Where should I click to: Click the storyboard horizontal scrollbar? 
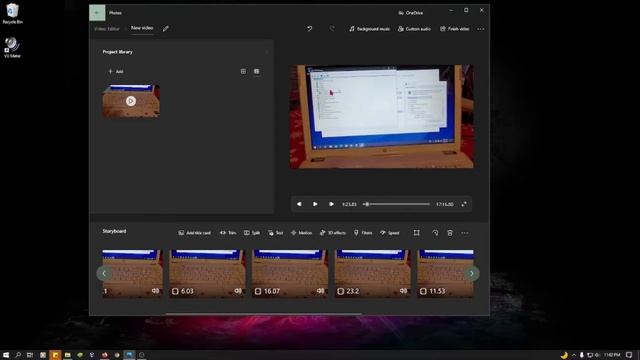click(x=263, y=314)
